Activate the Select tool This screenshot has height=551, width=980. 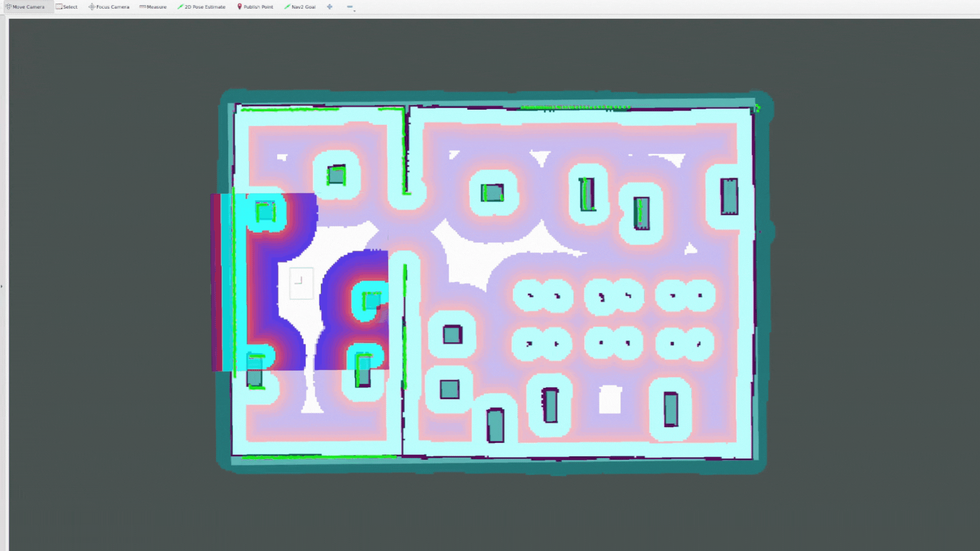pos(67,7)
